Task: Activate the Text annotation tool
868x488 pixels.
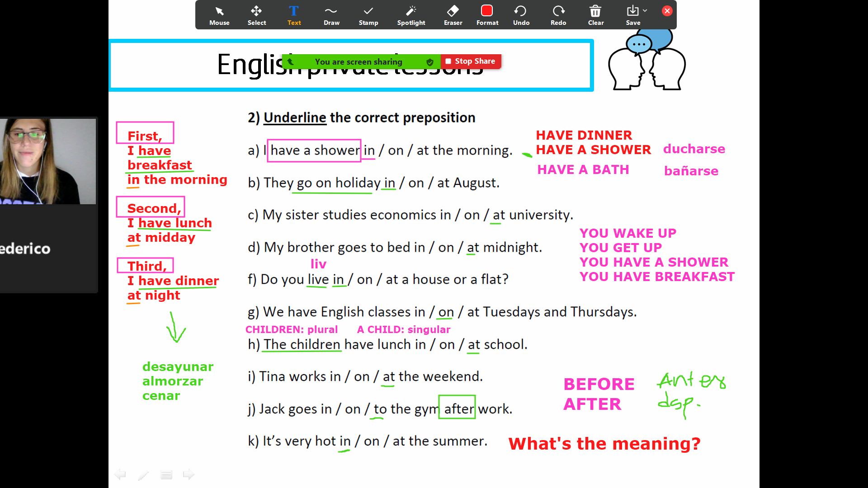Action: tap(294, 15)
